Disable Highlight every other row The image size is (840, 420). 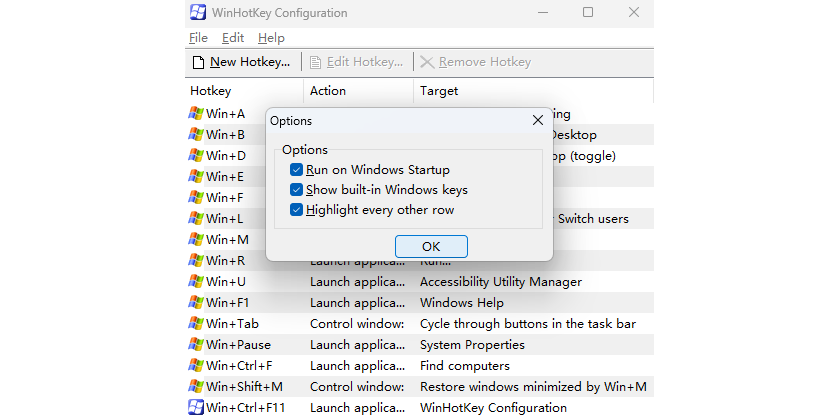(x=296, y=210)
